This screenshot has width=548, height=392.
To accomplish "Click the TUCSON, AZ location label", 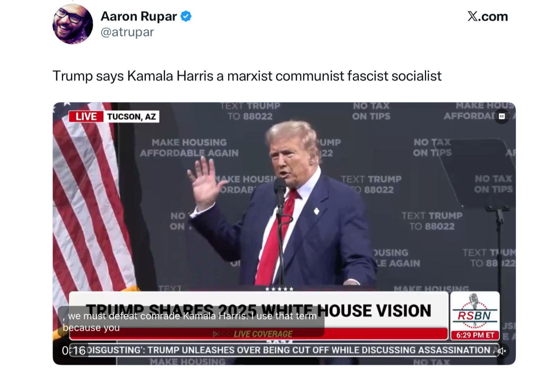I will pos(131,117).
